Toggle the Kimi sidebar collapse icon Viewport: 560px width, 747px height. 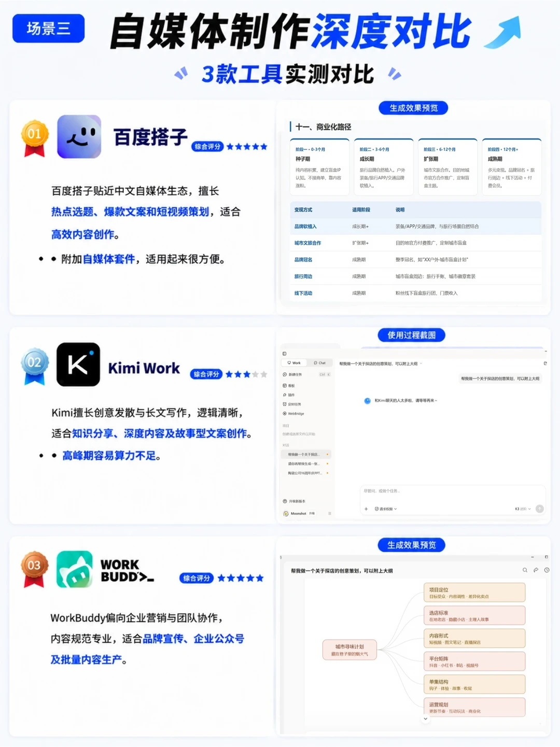pyautogui.click(x=284, y=354)
